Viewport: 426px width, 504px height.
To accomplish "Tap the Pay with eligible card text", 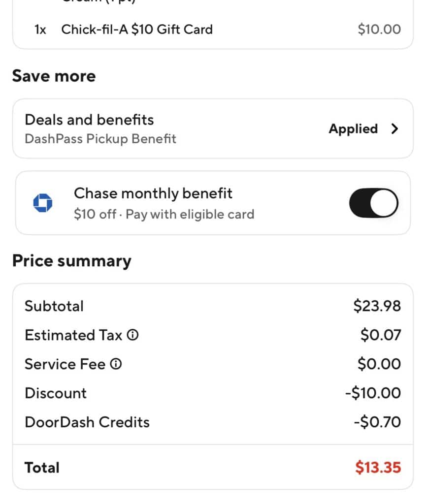I will point(190,215).
